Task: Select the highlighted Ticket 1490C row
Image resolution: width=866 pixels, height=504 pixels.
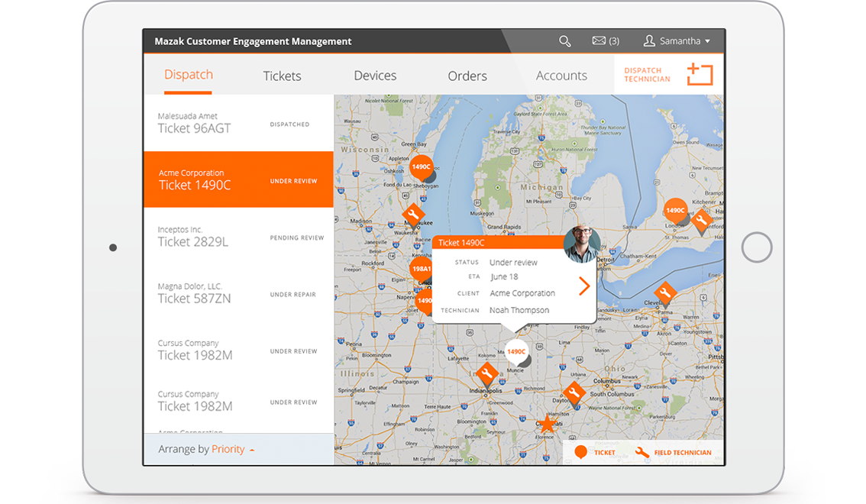Action: (x=238, y=179)
